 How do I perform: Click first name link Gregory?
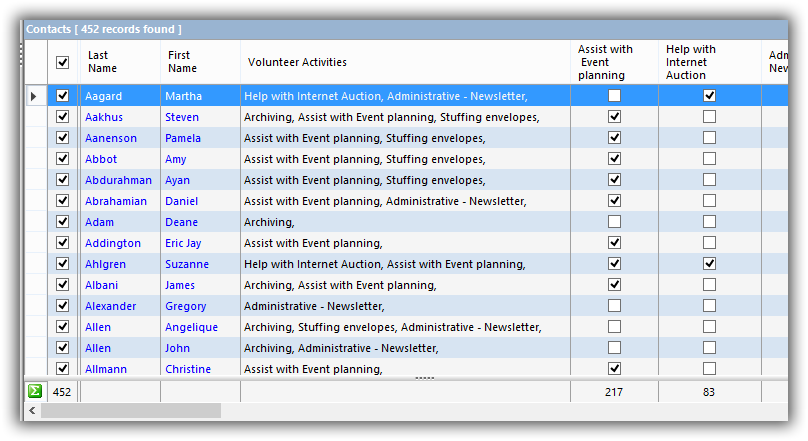coord(186,306)
